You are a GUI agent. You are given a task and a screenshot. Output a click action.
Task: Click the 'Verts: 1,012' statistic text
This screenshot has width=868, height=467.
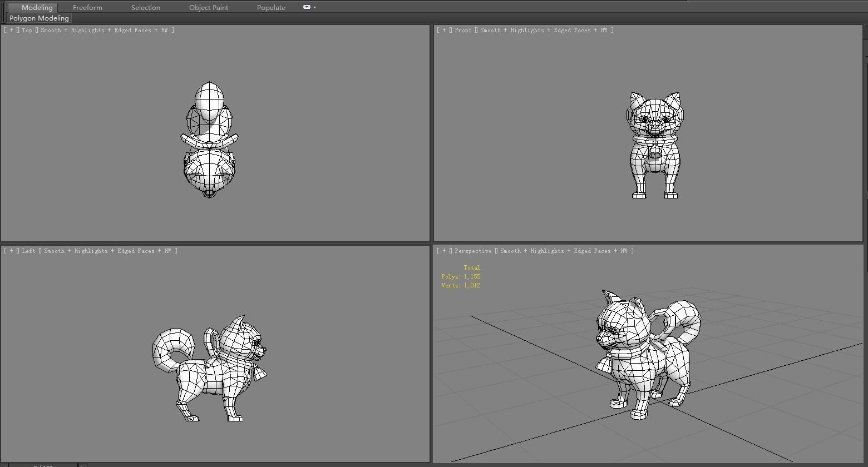tap(461, 286)
